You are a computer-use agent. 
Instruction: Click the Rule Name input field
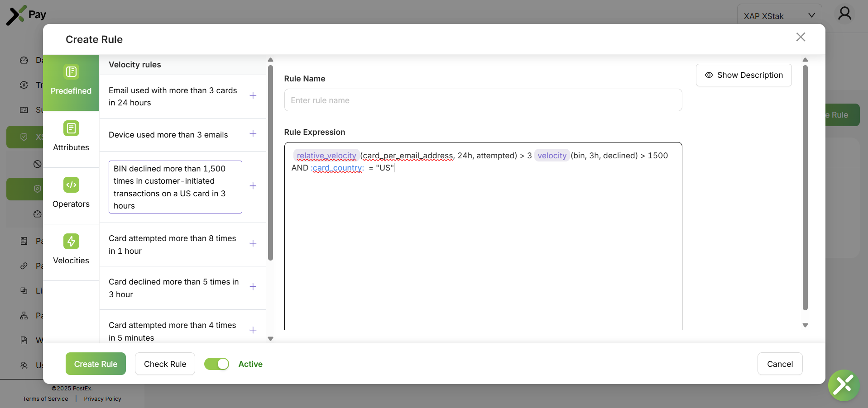483,100
